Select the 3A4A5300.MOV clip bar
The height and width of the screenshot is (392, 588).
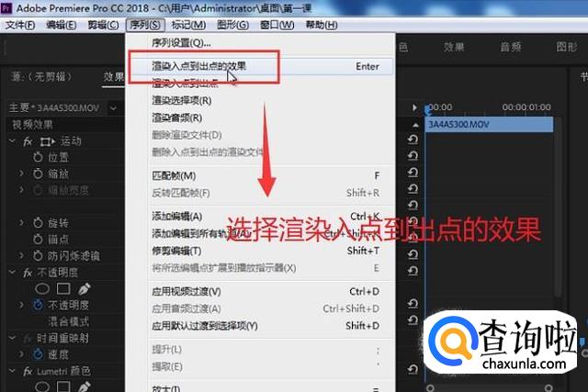coord(489,125)
